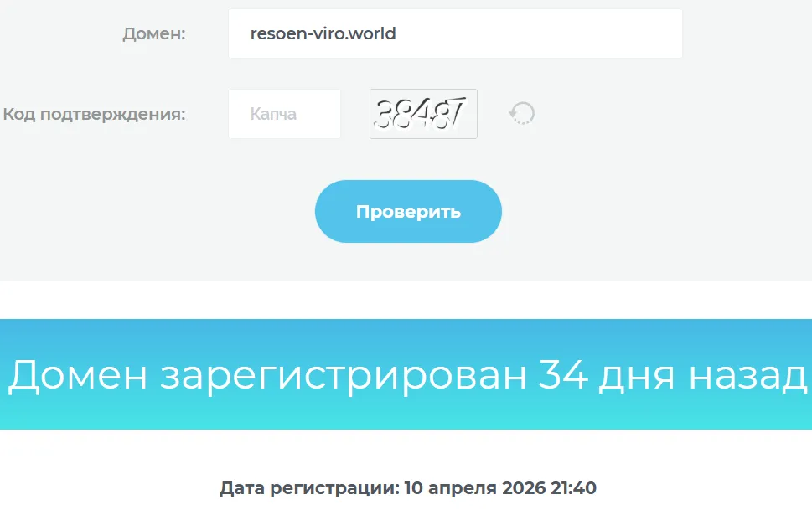This screenshot has width=812, height=520.
Task: Click the 38487 captcha image
Action: click(x=423, y=114)
